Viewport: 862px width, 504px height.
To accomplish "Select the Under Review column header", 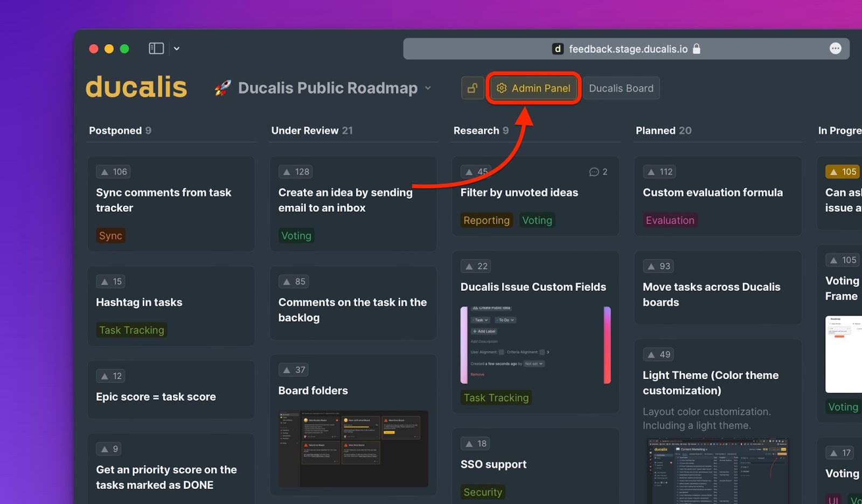I will [x=312, y=130].
